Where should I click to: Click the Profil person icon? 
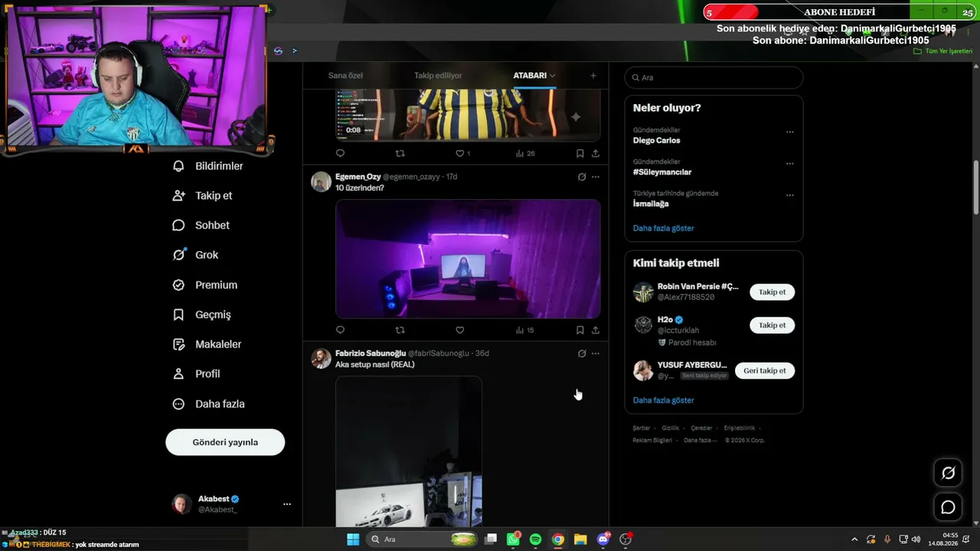click(178, 374)
